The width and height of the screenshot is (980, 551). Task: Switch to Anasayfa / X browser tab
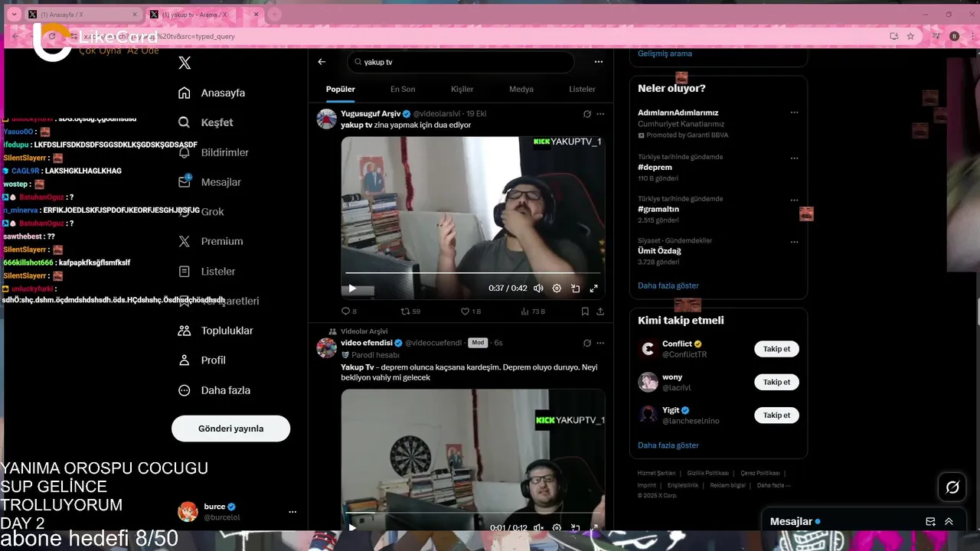tap(83, 15)
